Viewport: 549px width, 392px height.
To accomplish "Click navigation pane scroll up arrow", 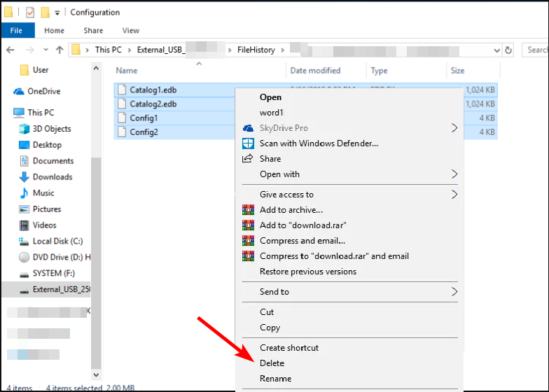I will [x=97, y=69].
